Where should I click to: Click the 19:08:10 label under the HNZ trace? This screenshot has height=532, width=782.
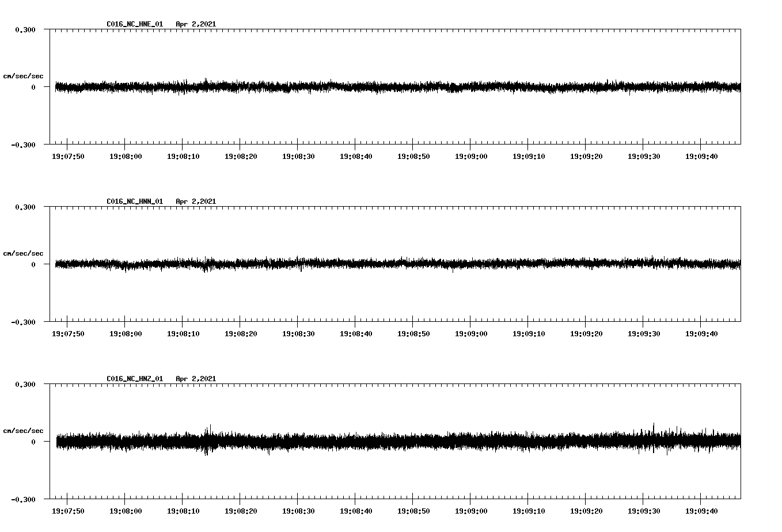click(x=184, y=510)
